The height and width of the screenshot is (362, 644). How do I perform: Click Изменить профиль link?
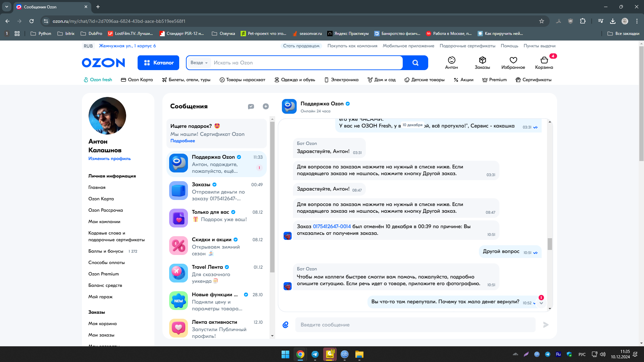109,159
